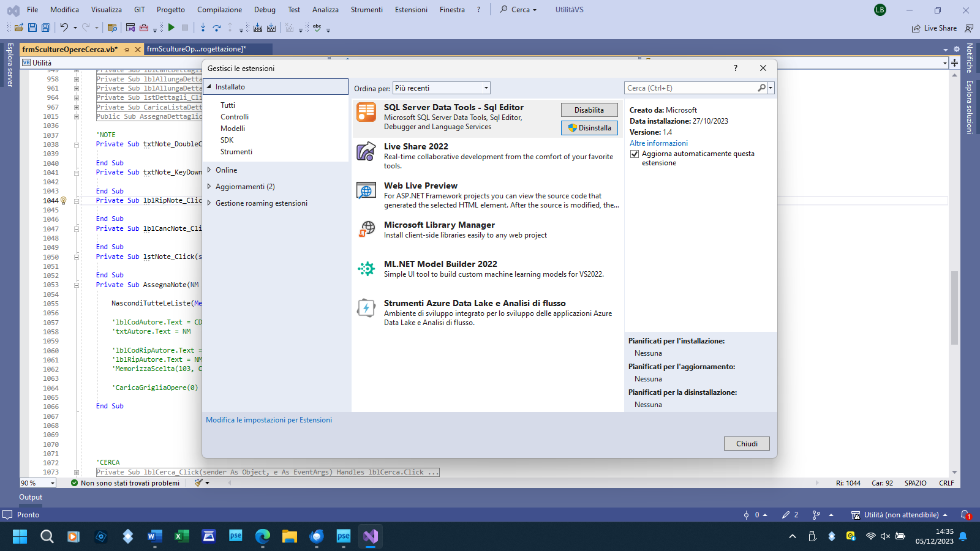The width and height of the screenshot is (980, 551).
Task: Expand the Aggiornamenti (2) category
Action: (x=209, y=187)
